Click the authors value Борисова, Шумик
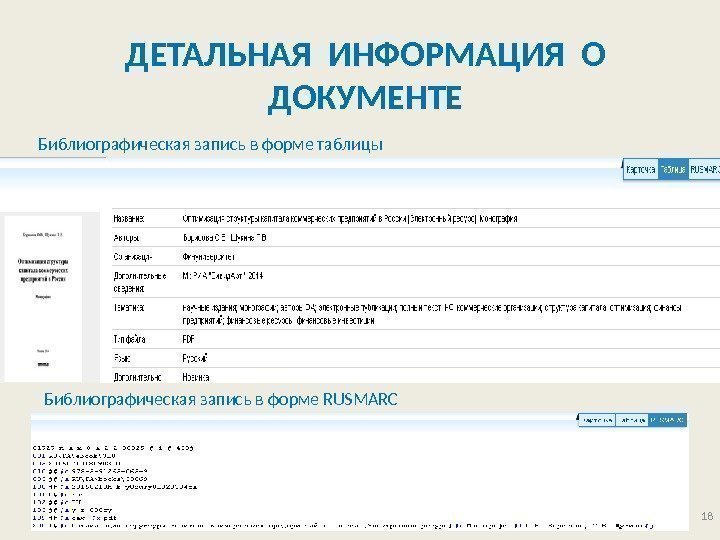Image resolution: width=720 pixels, height=540 pixels. pyautogui.click(x=225, y=238)
